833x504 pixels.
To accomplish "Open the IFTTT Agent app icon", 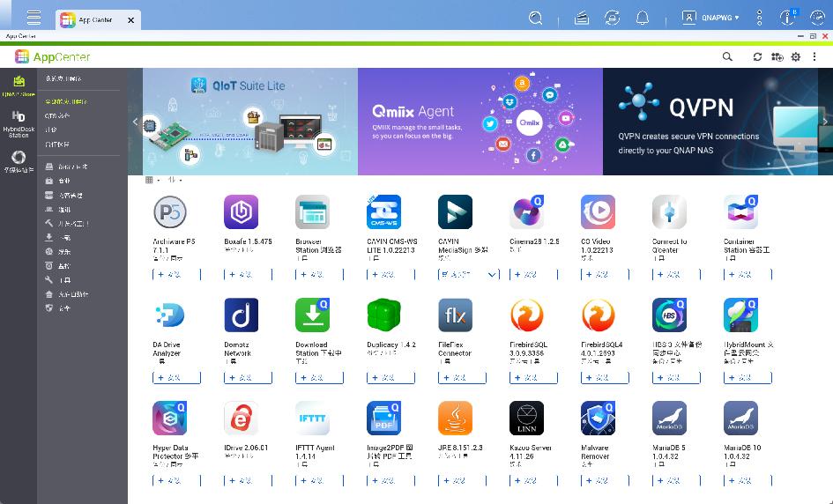I will [x=312, y=418].
